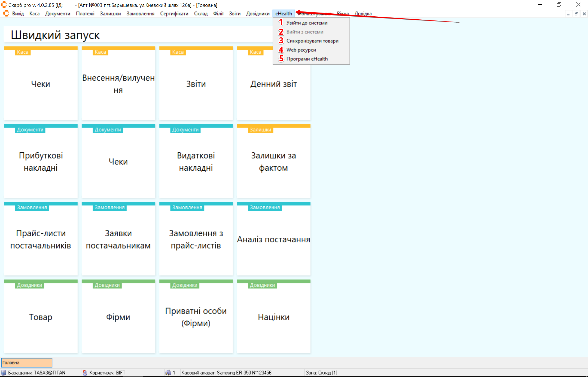Open the Націнки reference tile
Image resolution: width=588 pixels, height=377 pixels.
click(x=273, y=317)
